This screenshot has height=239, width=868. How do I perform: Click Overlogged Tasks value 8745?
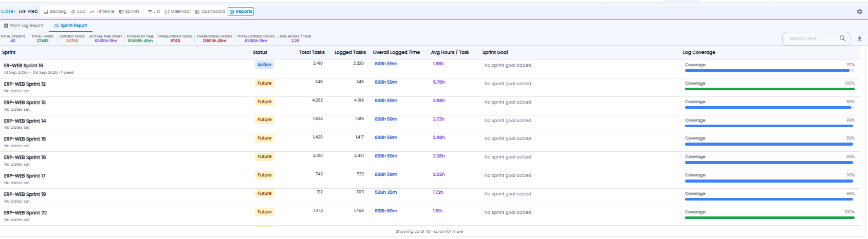(175, 41)
